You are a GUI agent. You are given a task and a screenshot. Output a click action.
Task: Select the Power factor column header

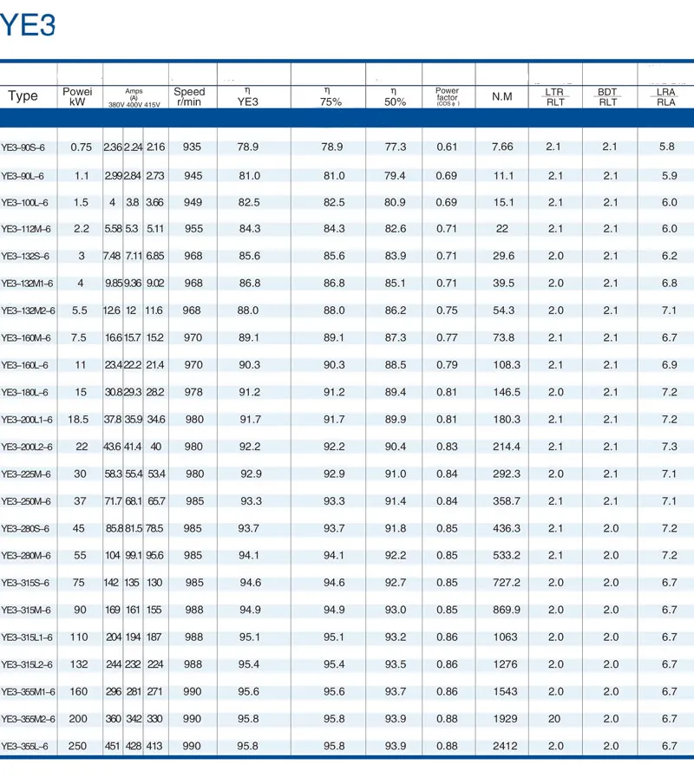[448, 94]
